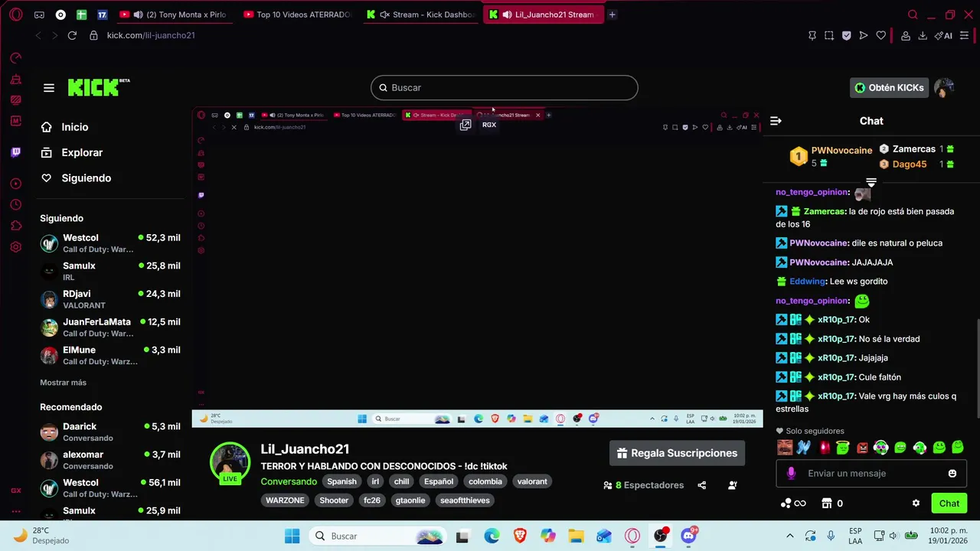Expand leaderboard under top gifters
Screen dimensions: 980x551
[871, 182]
